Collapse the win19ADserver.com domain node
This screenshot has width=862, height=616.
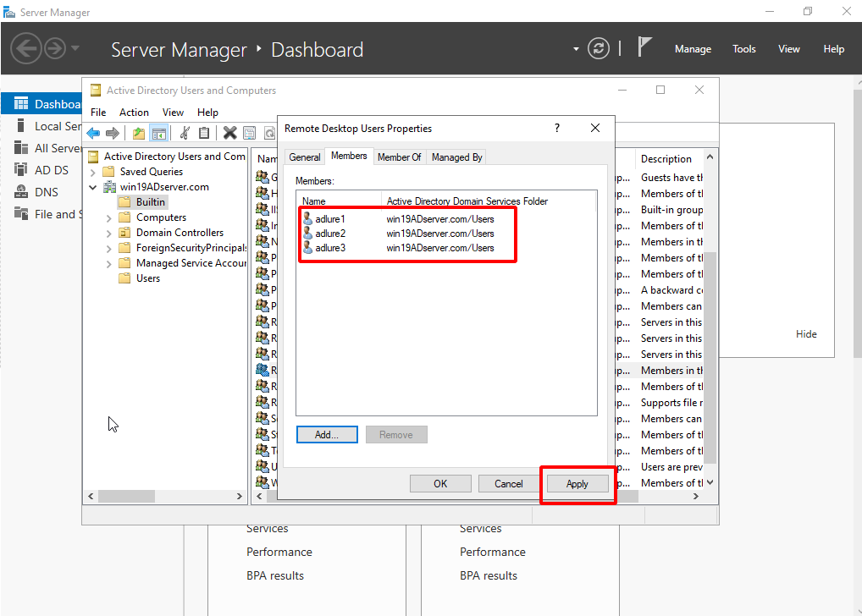[x=92, y=187]
